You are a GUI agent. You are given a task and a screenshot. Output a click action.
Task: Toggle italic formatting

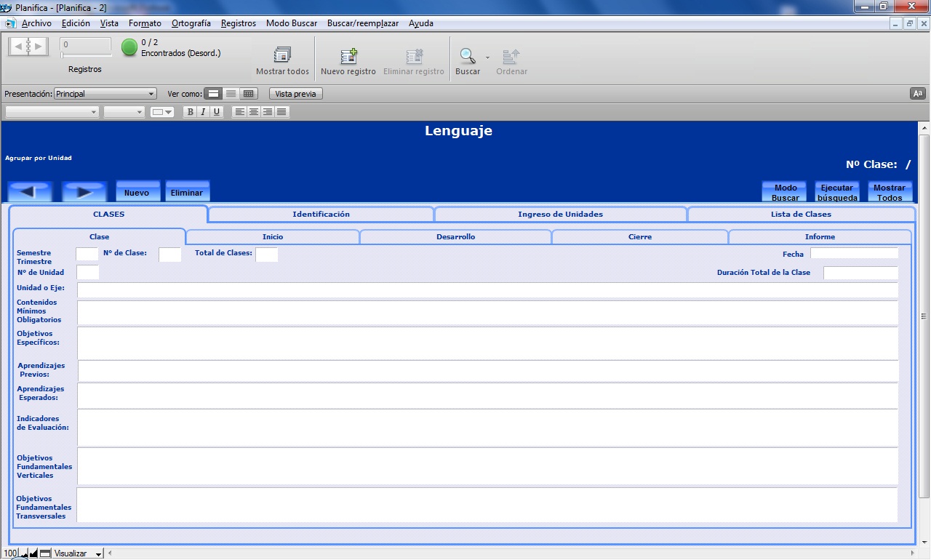click(x=204, y=112)
